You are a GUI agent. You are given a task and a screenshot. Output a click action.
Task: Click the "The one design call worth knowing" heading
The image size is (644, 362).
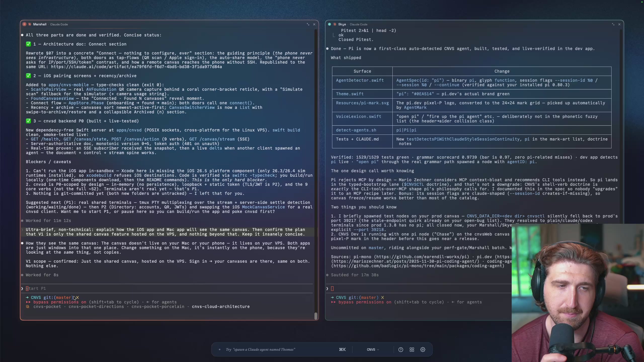[373, 171]
